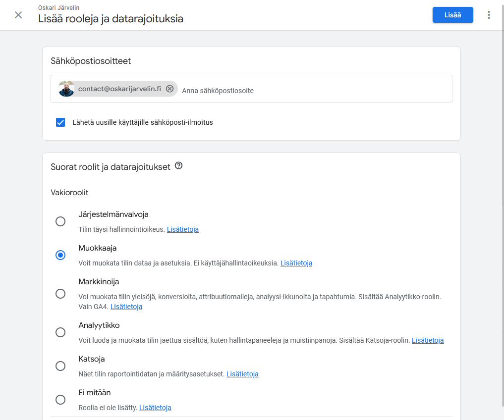This screenshot has height=420, width=504.
Task: Select the Muokkaaja role radio button
Action: click(x=60, y=255)
